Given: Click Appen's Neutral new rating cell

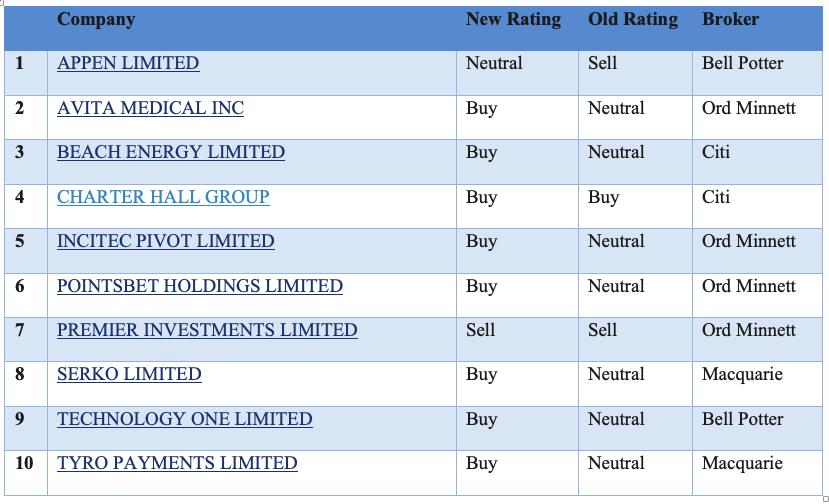Looking at the screenshot, I should pyautogui.click(x=494, y=63).
